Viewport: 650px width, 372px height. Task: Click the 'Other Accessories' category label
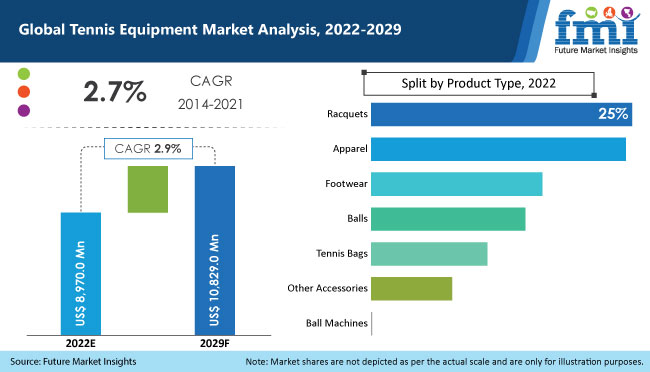327,288
